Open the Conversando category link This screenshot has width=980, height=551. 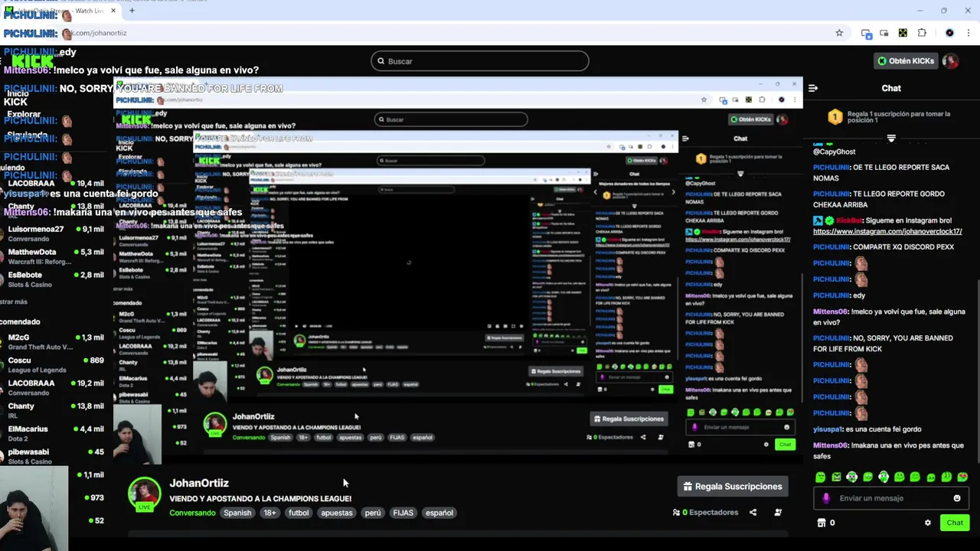coord(192,513)
